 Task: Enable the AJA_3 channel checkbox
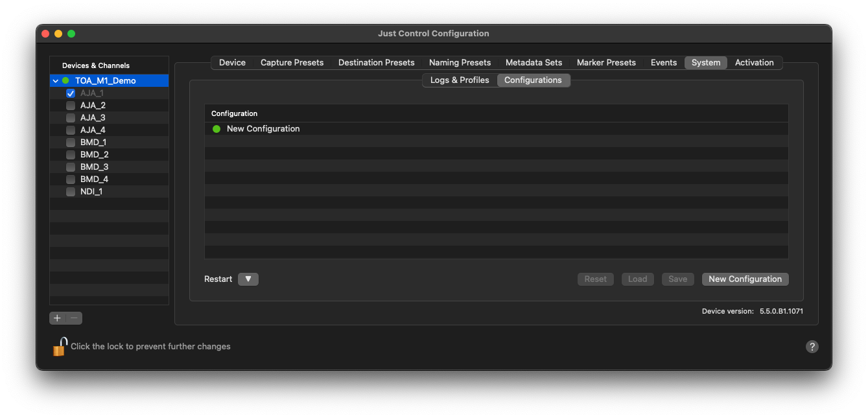click(x=71, y=118)
